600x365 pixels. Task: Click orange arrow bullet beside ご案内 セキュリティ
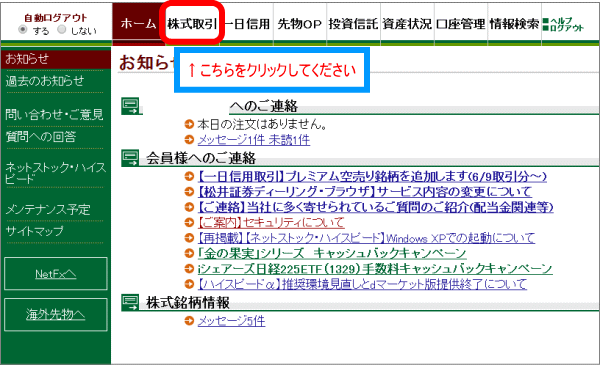point(189,222)
